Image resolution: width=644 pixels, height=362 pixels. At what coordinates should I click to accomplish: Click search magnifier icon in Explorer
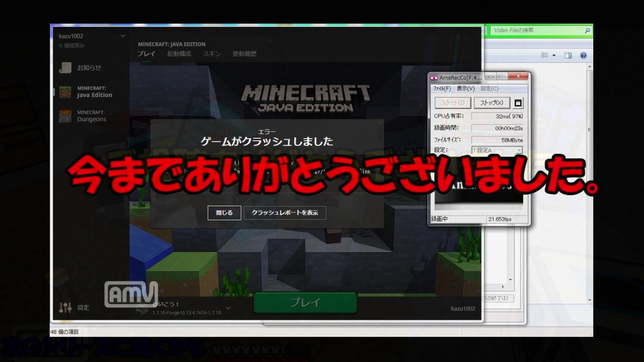(x=587, y=30)
